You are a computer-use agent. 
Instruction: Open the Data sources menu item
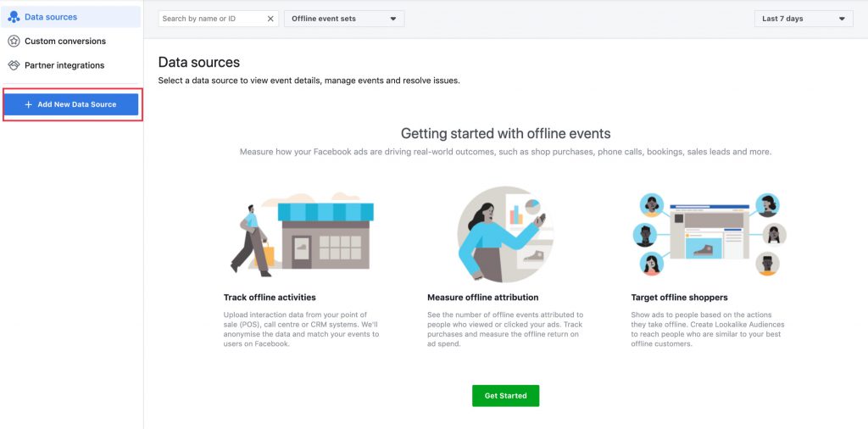(x=51, y=17)
